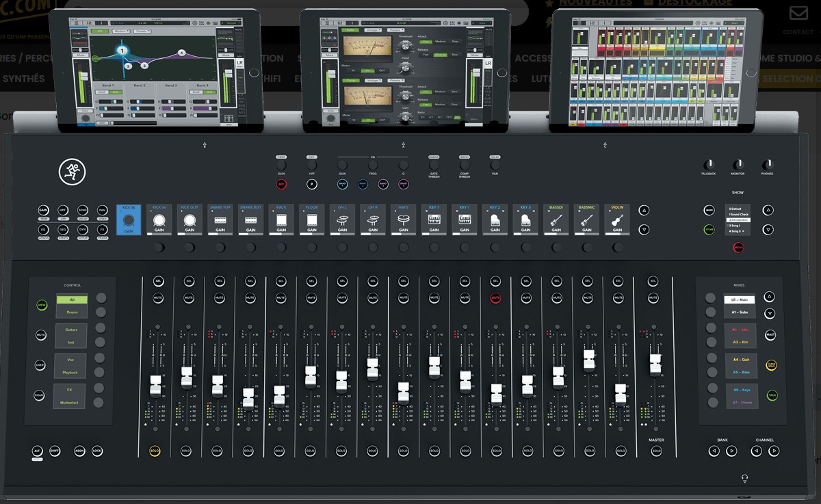Screen dimensions: 821x504
Task: Select the KEY 2 piano channel icon
Action: [x=495, y=220]
